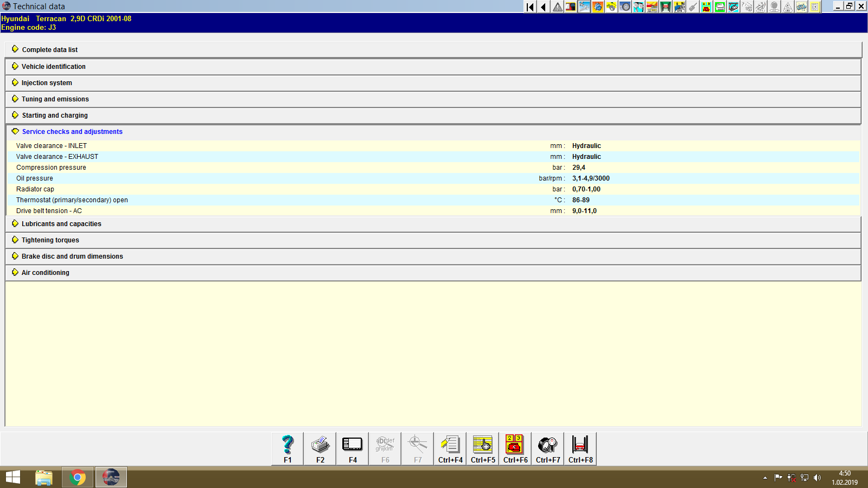Viewport: 868px width, 488px height.
Task: Jump to first record with the |< arrow
Action: coord(529,7)
